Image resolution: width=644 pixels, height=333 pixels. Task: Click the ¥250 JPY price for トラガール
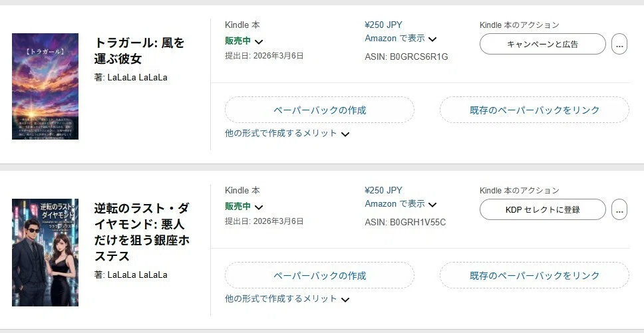[x=383, y=25]
